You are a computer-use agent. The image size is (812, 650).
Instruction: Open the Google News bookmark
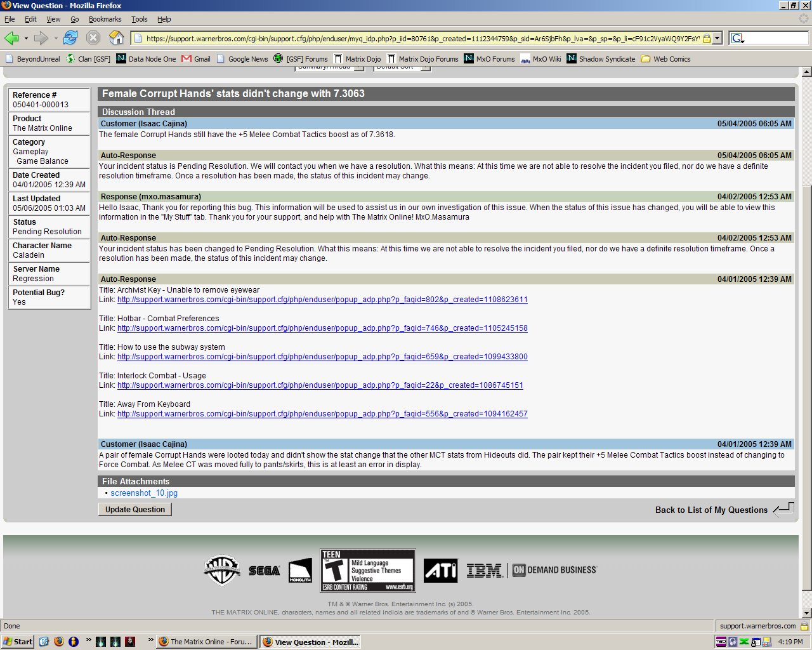point(242,59)
